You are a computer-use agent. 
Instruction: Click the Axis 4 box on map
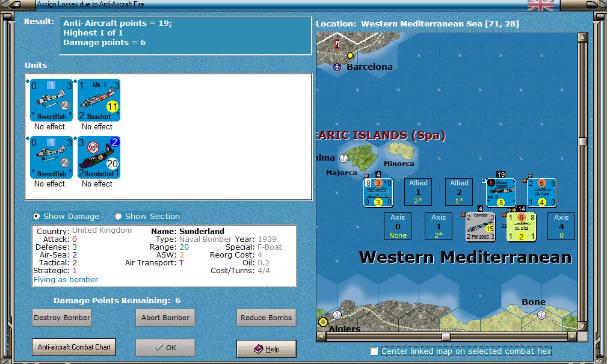[x=561, y=226]
